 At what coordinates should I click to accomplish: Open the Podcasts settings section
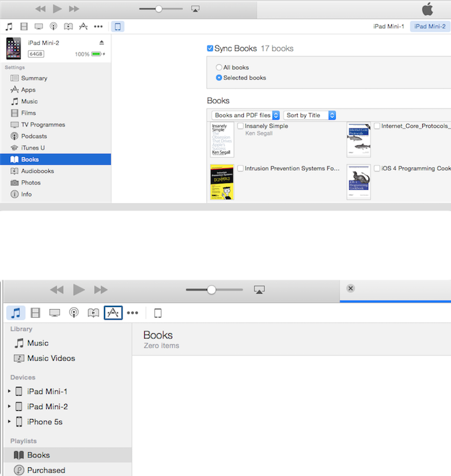56,136
